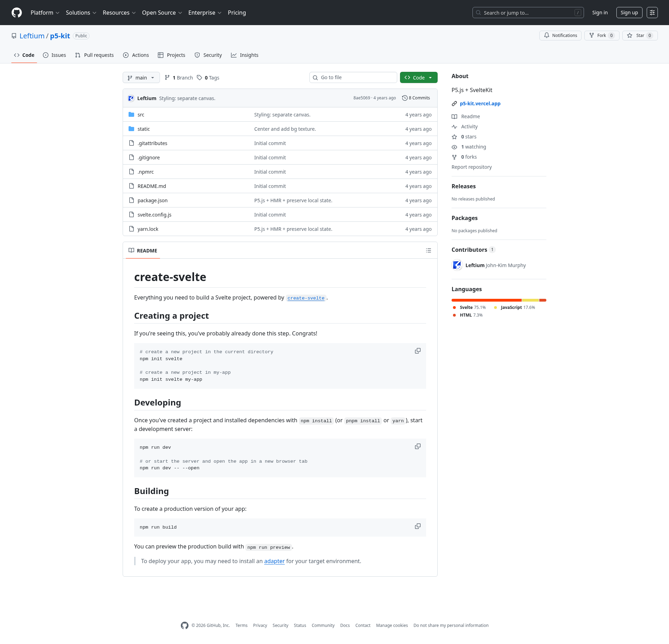Copy the npm run dev code block

coord(418,446)
